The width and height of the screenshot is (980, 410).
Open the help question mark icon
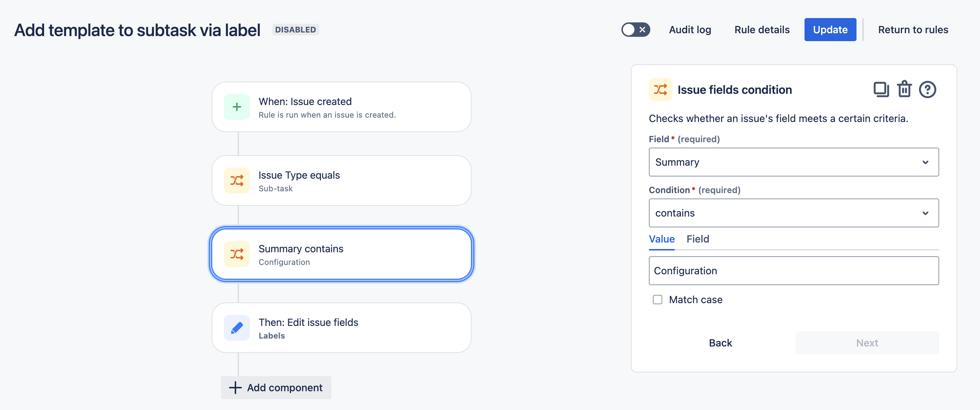point(927,90)
